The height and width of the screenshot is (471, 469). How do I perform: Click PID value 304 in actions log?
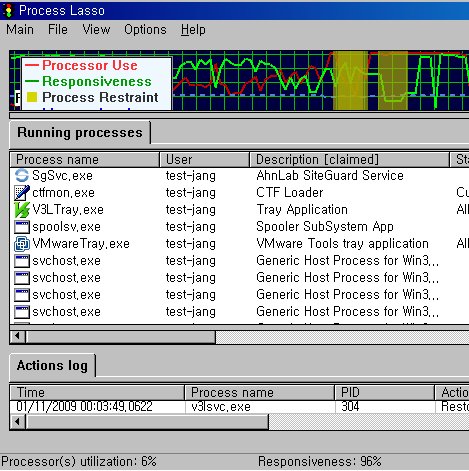[350, 407]
